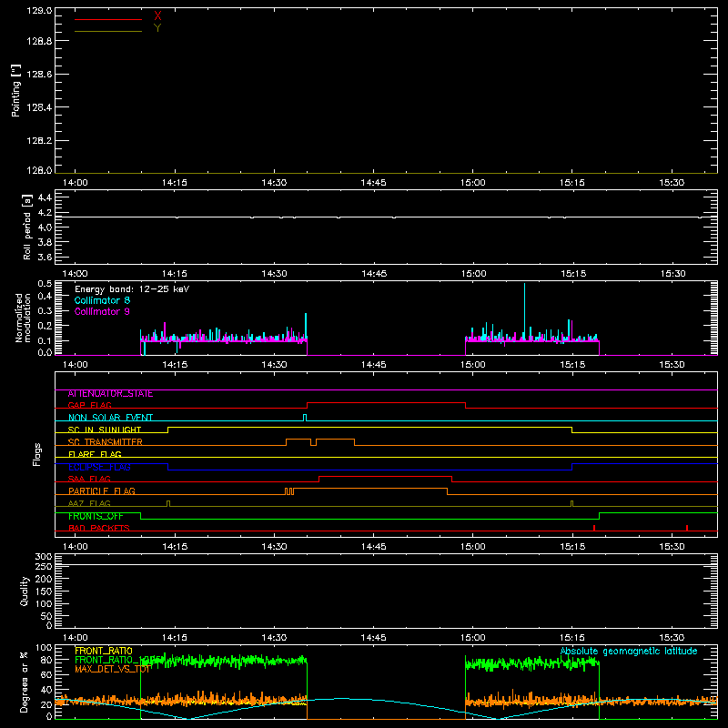Click the ATTENUATOR_STATE flag label

[x=110, y=394]
